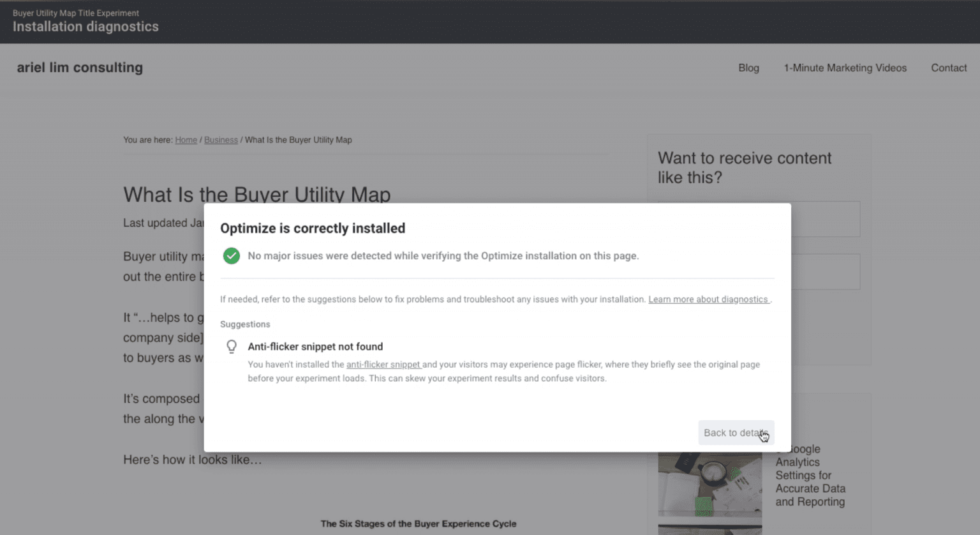Click the Anti-flicker snippet not found heading
This screenshot has width=980, height=535.
(x=315, y=346)
